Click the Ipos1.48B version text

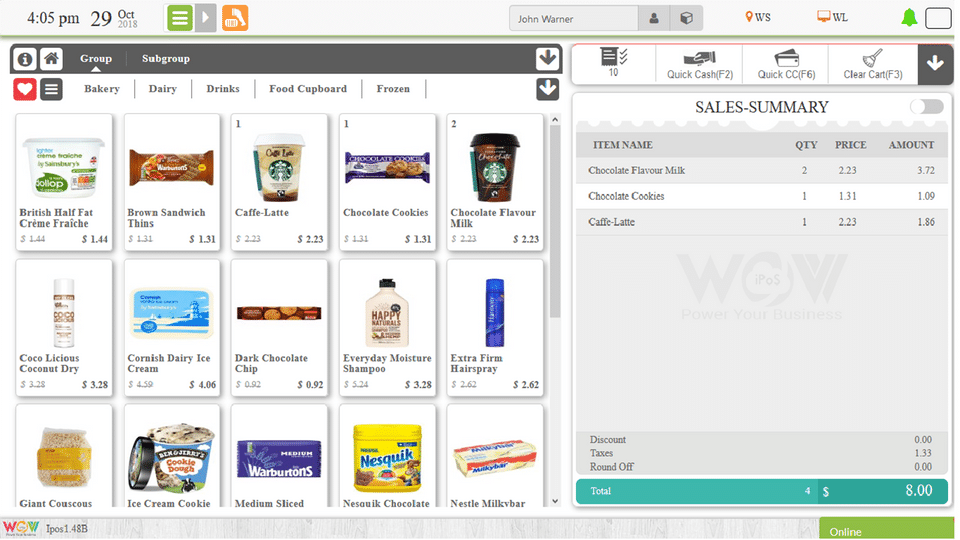pos(66,528)
